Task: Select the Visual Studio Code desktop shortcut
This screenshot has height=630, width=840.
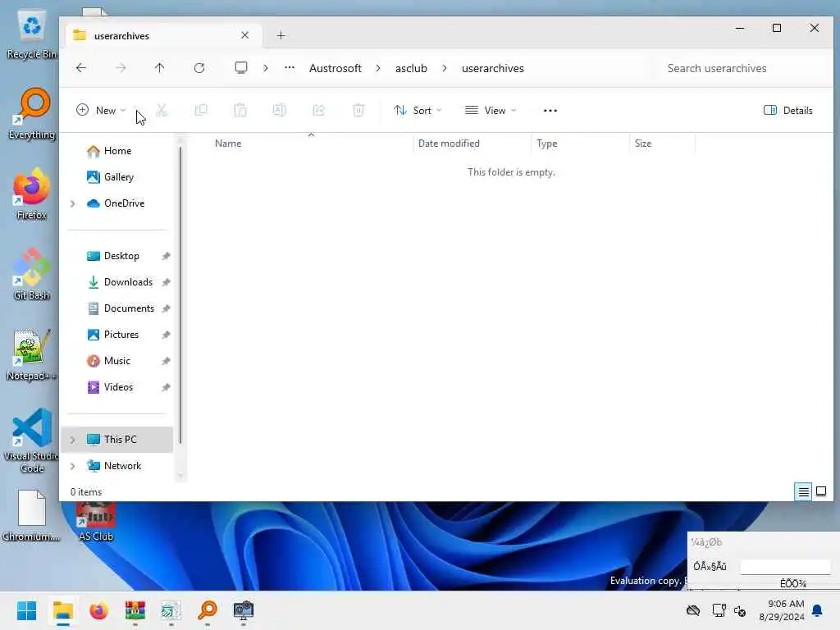Action: 32,441
